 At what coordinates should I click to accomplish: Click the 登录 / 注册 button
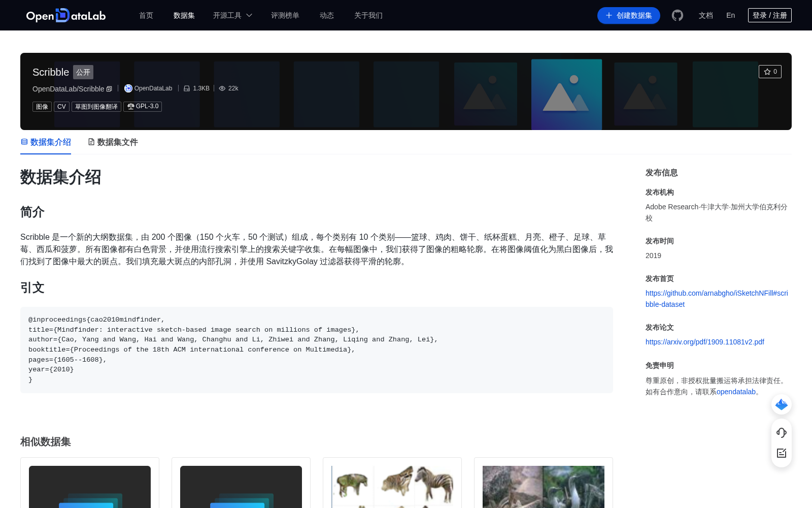[770, 15]
